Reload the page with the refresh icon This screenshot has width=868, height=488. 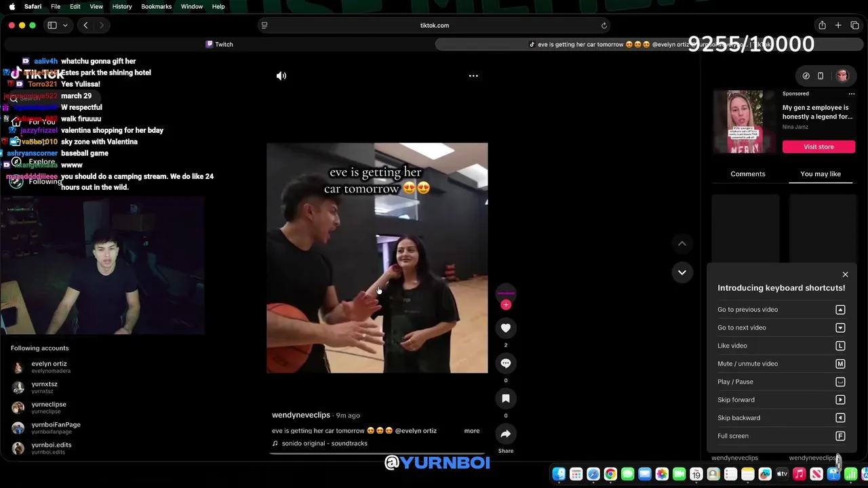604,25
